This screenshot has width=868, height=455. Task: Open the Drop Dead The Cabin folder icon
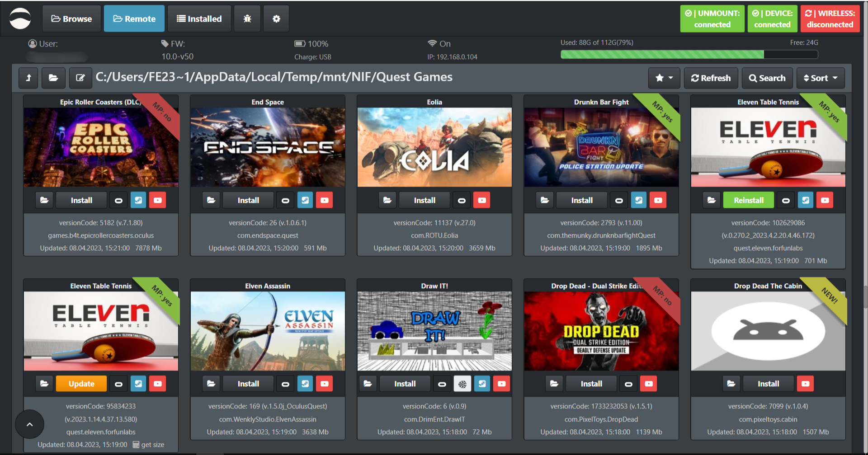tap(731, 384)
